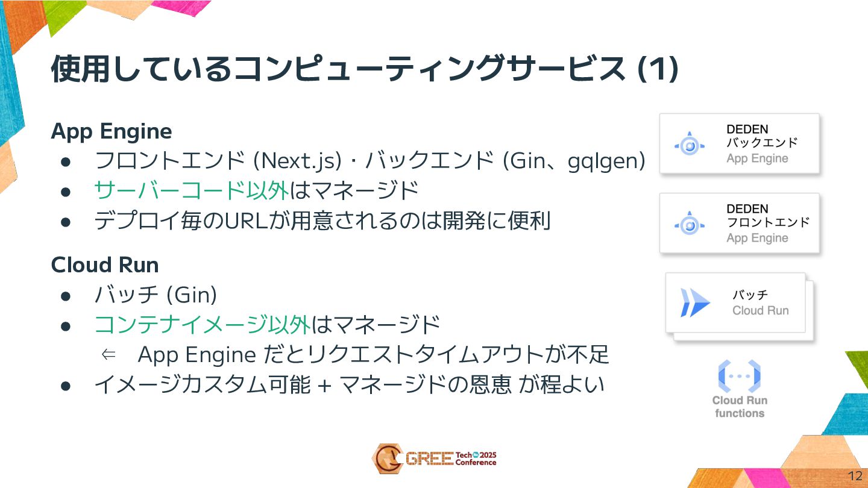The image size is (868, 488).
Task: Click the slide page number 12
Action: 855,475
